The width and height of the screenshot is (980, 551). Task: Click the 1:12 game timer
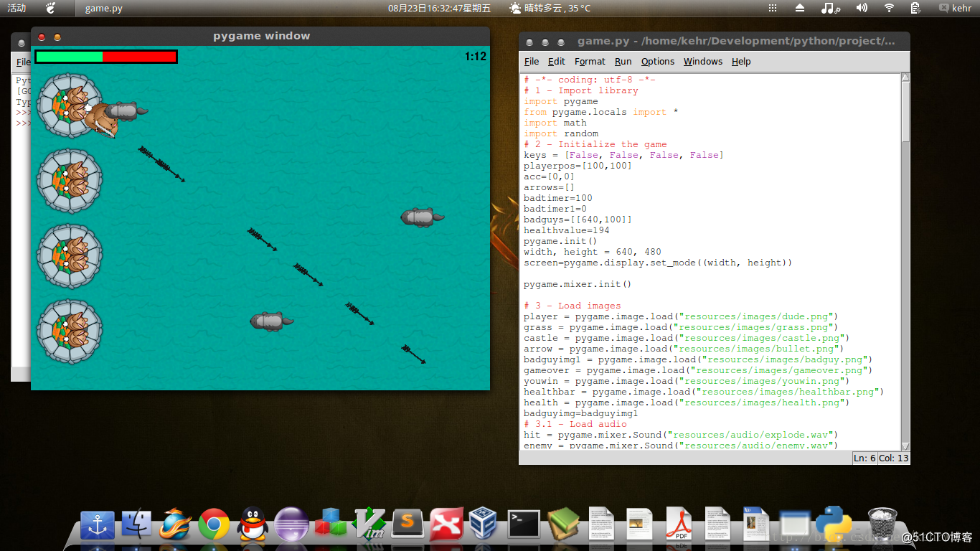[x=475, y=56]
